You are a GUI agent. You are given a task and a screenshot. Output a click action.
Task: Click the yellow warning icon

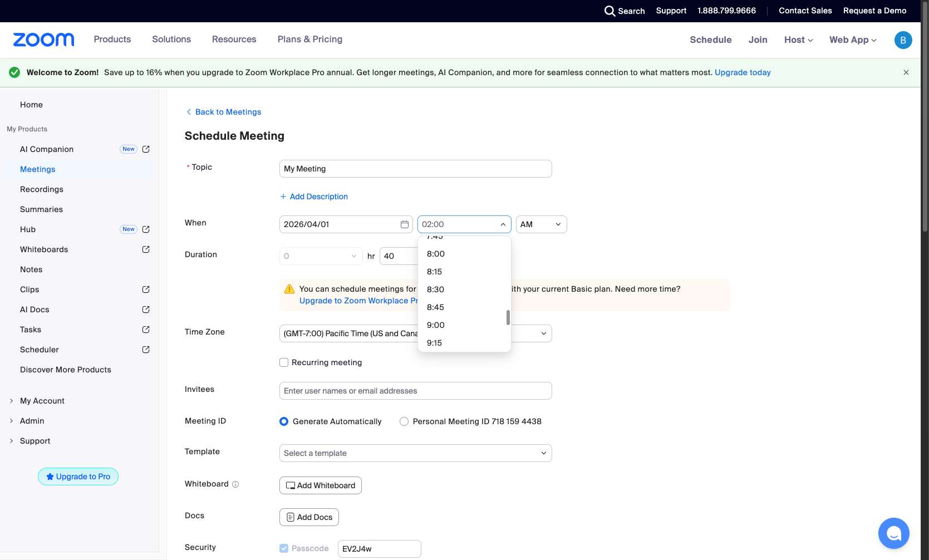click(x=289, y=289)
